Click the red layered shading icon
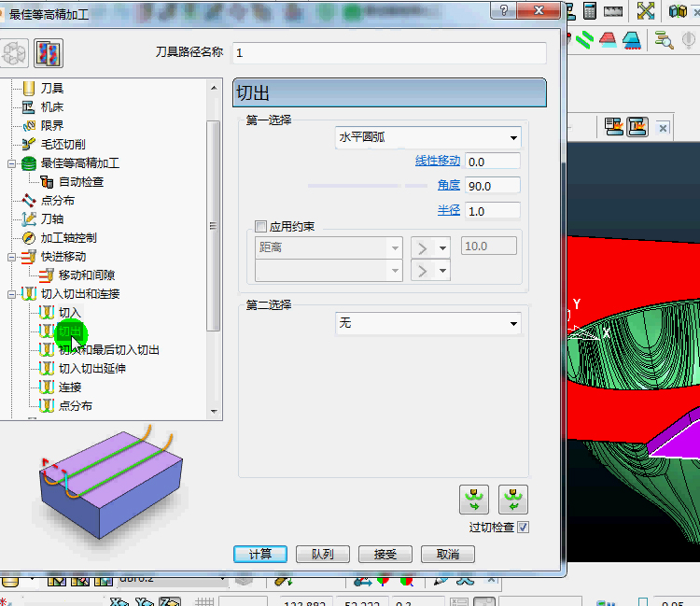The height and width of the screenshot is (606, 700). [x=608, y=41]
